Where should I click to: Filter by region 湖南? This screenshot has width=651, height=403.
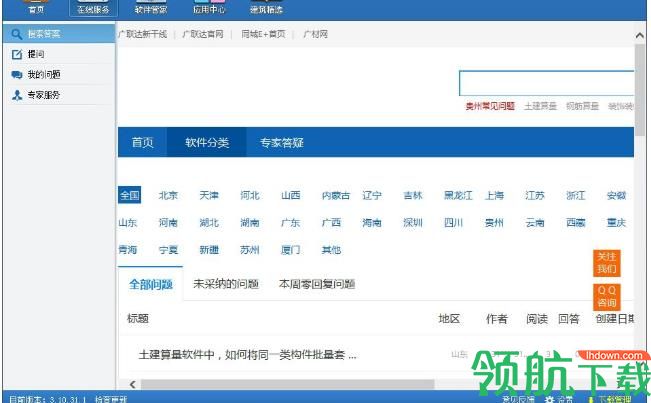point(250,222)
